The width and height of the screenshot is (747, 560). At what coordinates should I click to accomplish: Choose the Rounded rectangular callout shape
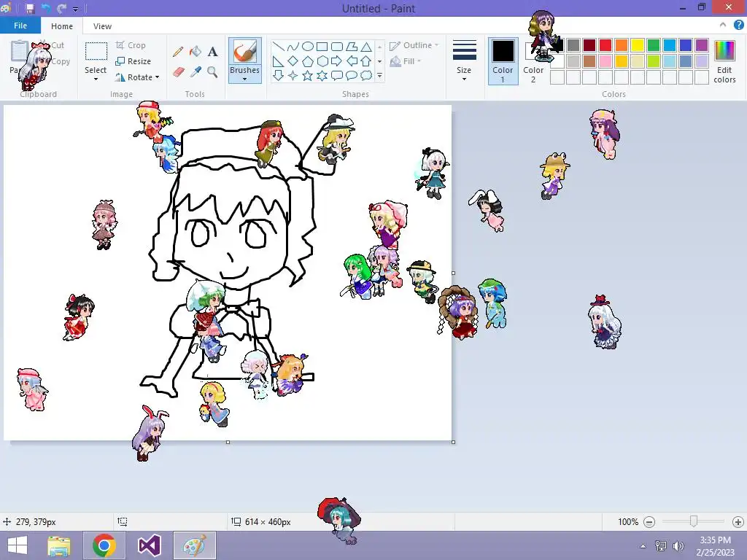[337, 75]
